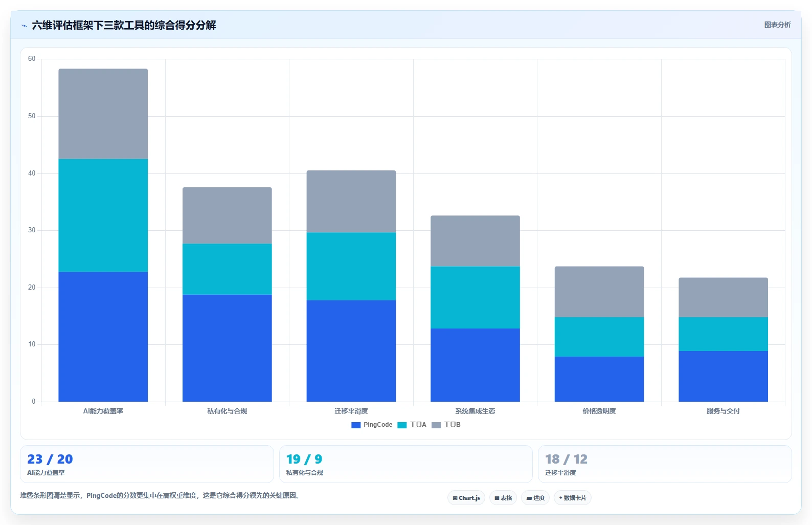Viewport: 812px width, 525px height.
Task: Click the 工具B segment of the 服务与交付 bar
Action: 723,297
